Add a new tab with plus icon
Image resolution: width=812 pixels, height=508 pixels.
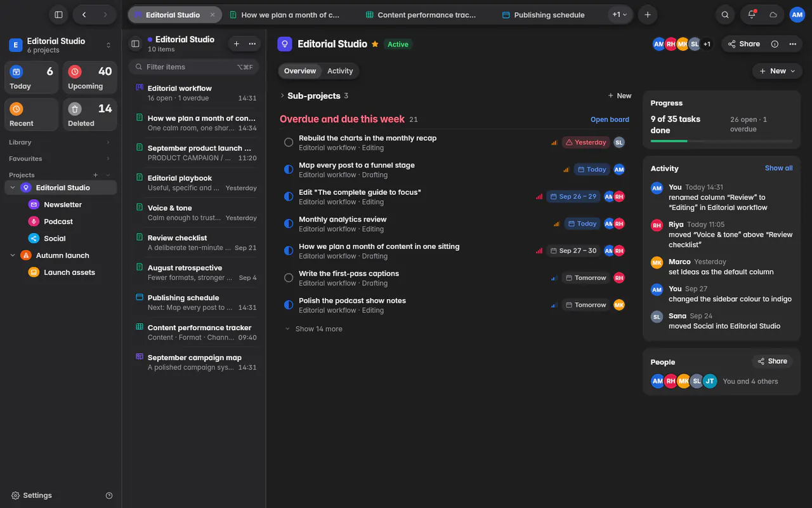[647, 15]
